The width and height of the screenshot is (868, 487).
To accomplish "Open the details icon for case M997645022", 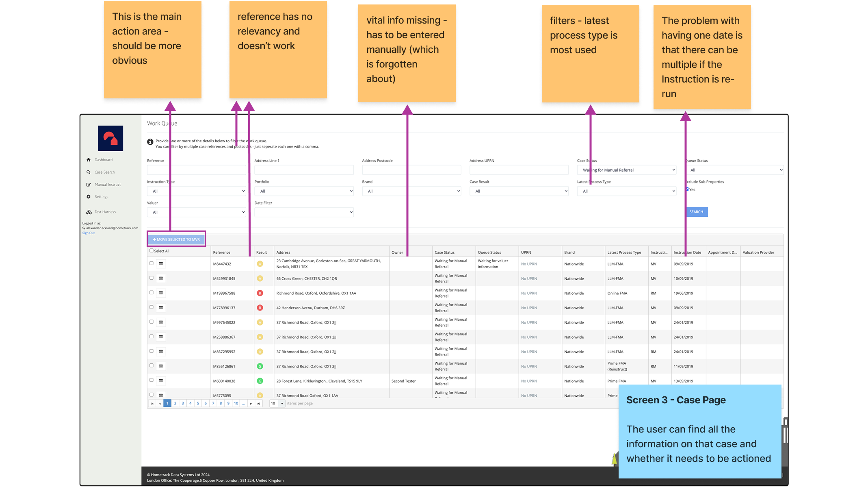I will 161,322.
